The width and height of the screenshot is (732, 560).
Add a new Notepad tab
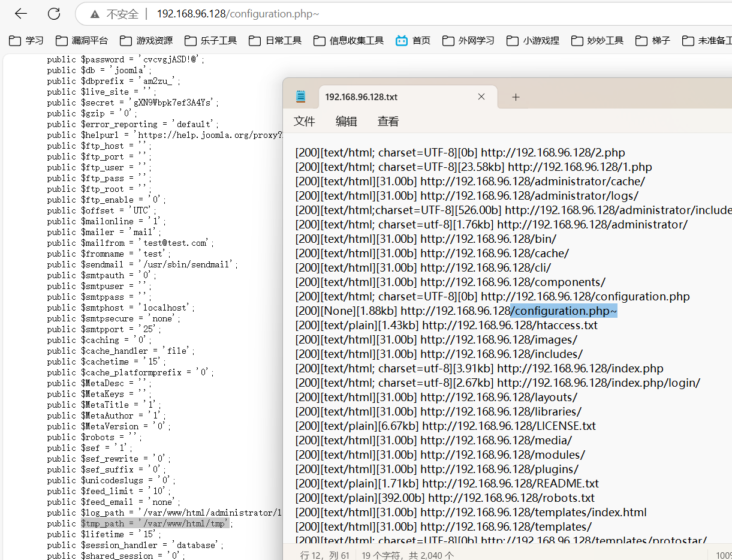(x=516, y=97)
